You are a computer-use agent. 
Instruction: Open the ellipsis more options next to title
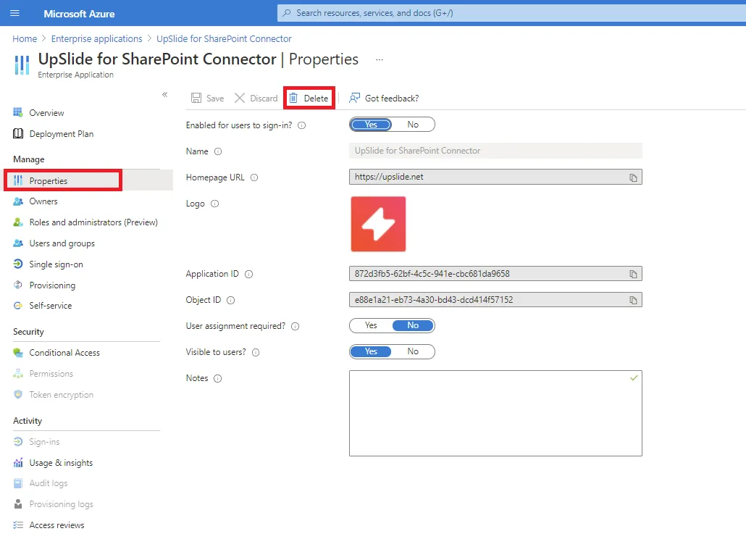(x=380, y=60)
